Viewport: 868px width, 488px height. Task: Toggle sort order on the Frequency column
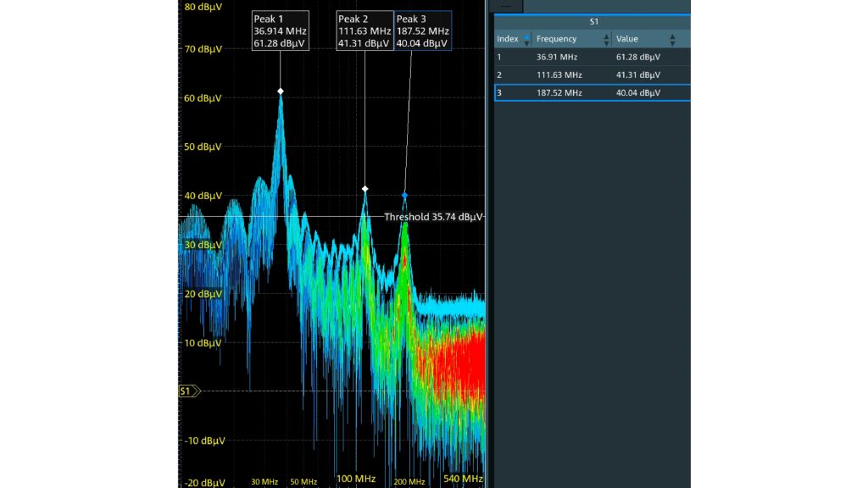click(606, 40)
